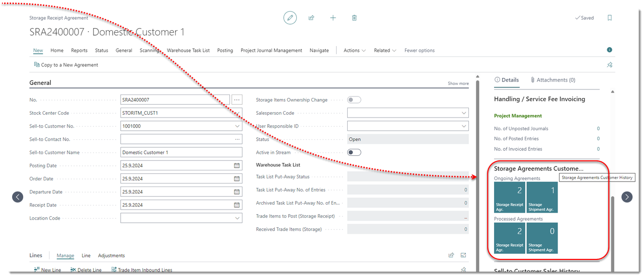Open the Actions dropdown menu
Screen dimensions: 644x277
[354, 50]
